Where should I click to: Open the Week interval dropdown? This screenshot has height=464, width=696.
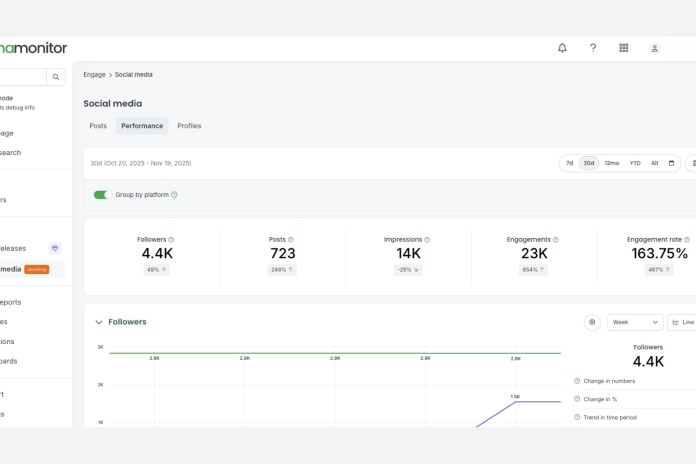point(635,322)
